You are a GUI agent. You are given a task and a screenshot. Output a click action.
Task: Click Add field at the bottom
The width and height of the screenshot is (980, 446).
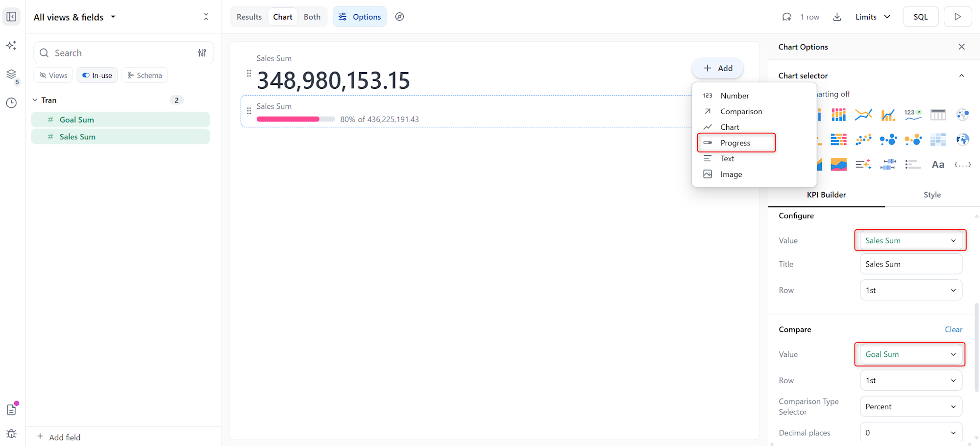point(59,437)
